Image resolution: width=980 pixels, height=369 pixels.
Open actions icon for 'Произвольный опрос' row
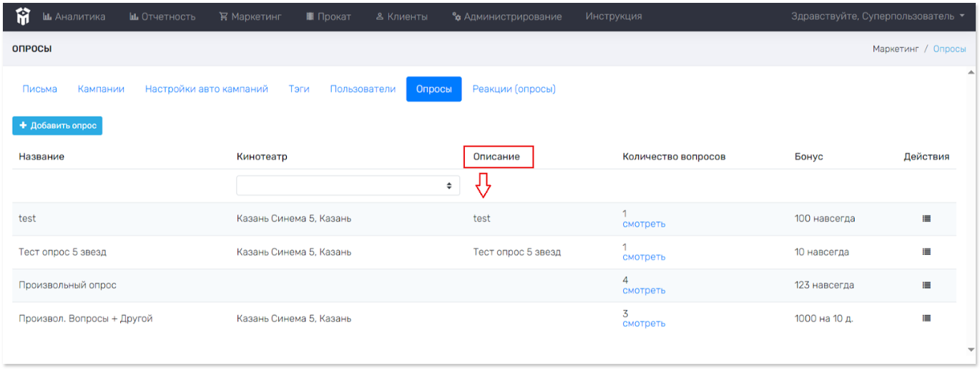[926, 285]
